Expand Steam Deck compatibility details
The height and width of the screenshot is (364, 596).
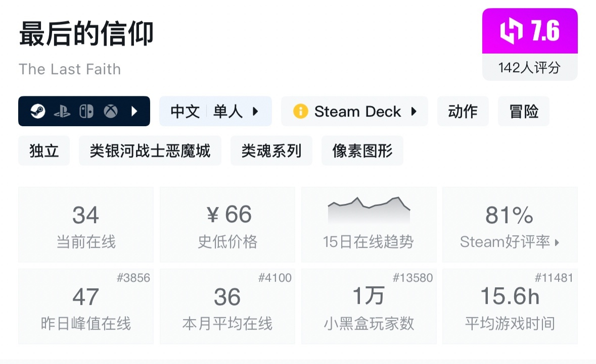(x=414, y=111)
